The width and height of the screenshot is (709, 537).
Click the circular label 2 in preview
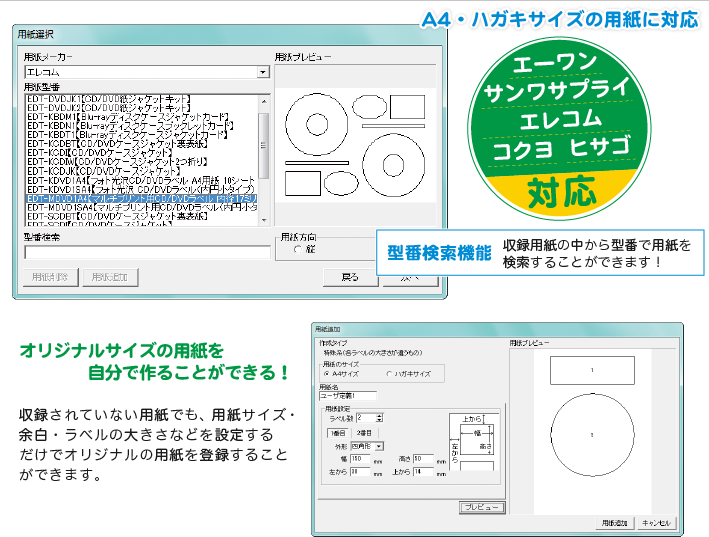click(x=592, y=435)
